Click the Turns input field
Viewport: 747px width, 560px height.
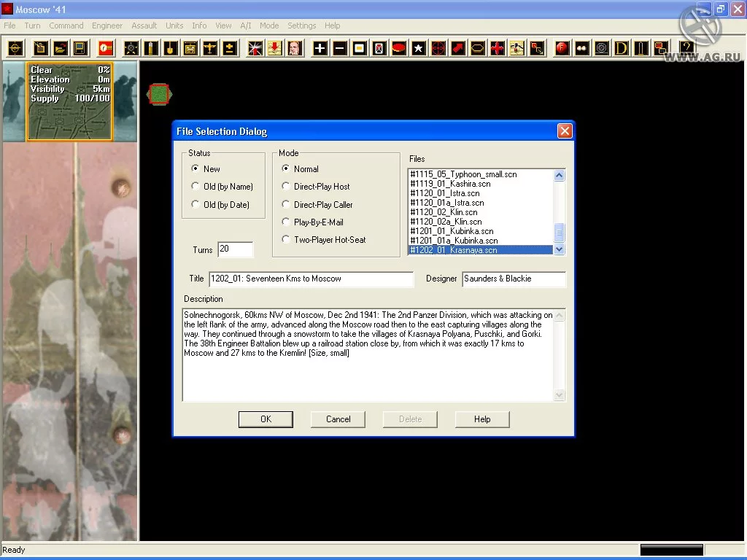(x=236, y=249)
